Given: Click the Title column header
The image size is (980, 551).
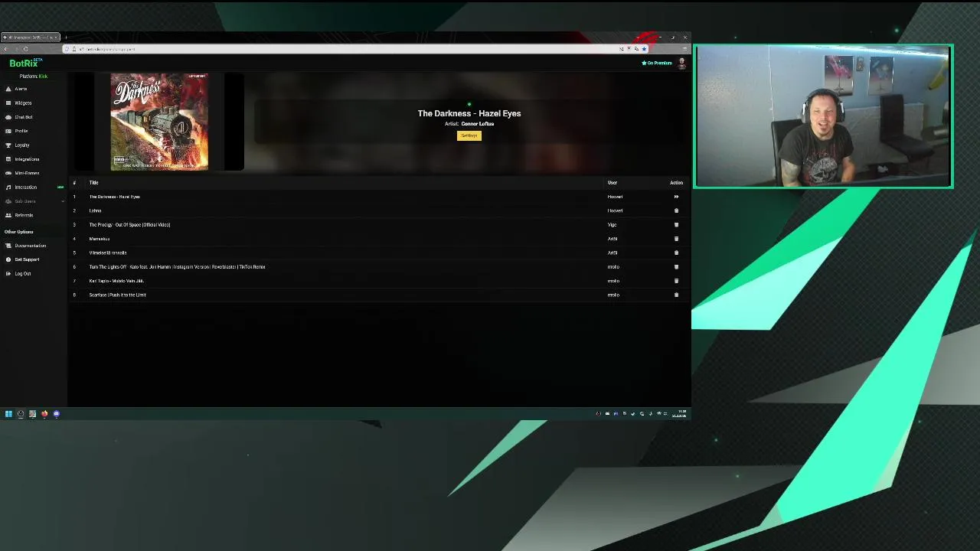Looking at the screenshot, I should tap(93, 183).
